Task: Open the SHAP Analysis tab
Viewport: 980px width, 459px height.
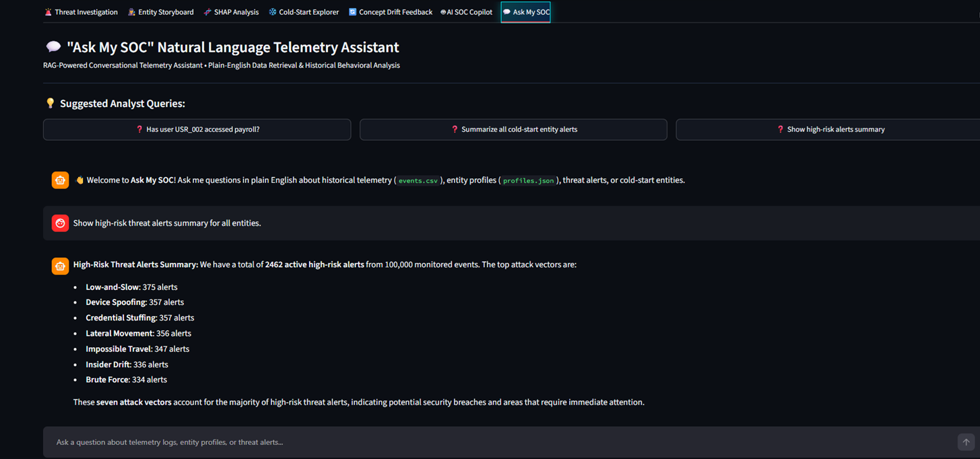Action: (231, 12)
